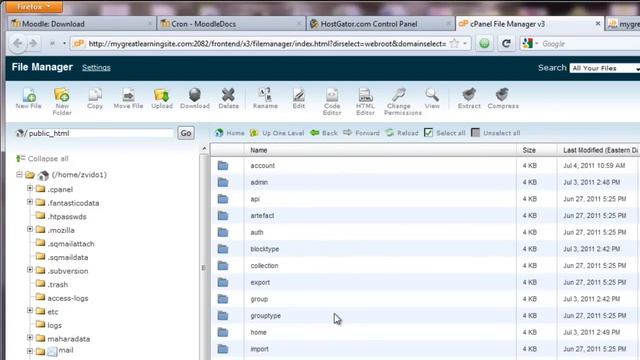Select the account folder row
The height and width of the screenshot is (360, 640).
pos(424,165)
